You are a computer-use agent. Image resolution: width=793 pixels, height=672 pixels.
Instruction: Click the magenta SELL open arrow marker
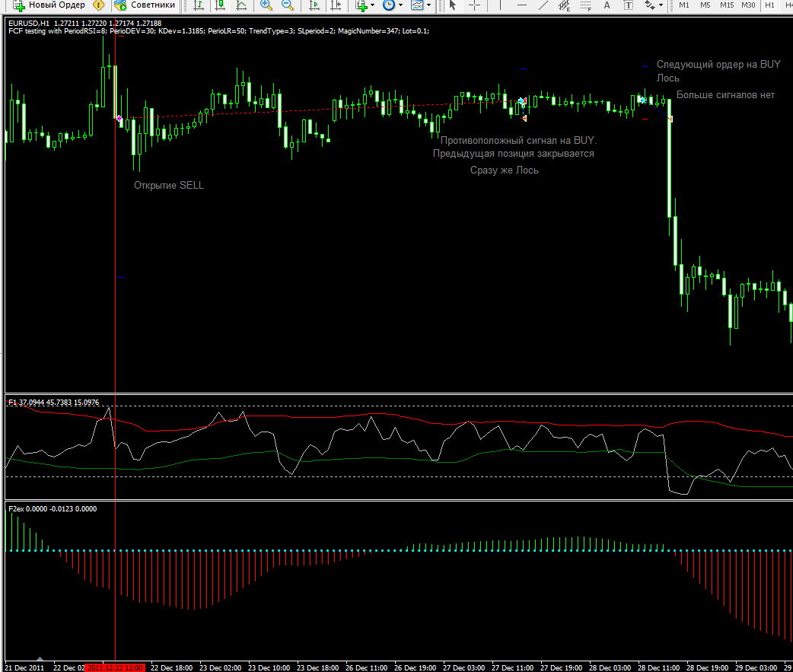point(119,118)
